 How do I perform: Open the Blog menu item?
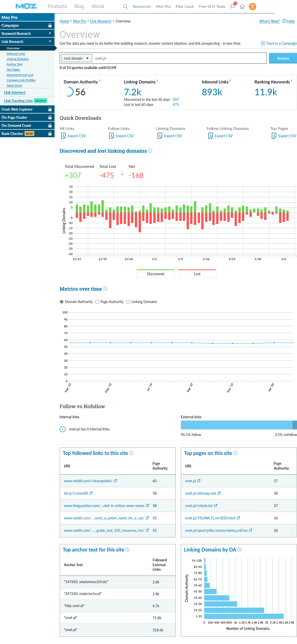click(x=79, y=6)
